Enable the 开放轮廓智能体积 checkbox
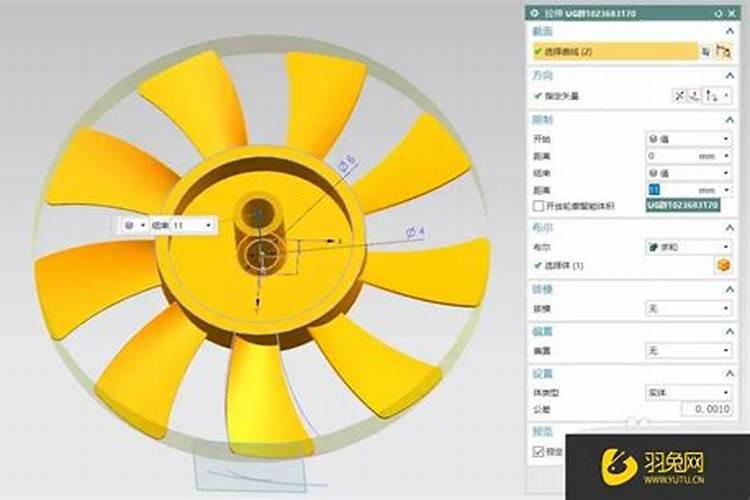Image resolution: width=750 pixels, height=500 pixels. tap(538, 205)
